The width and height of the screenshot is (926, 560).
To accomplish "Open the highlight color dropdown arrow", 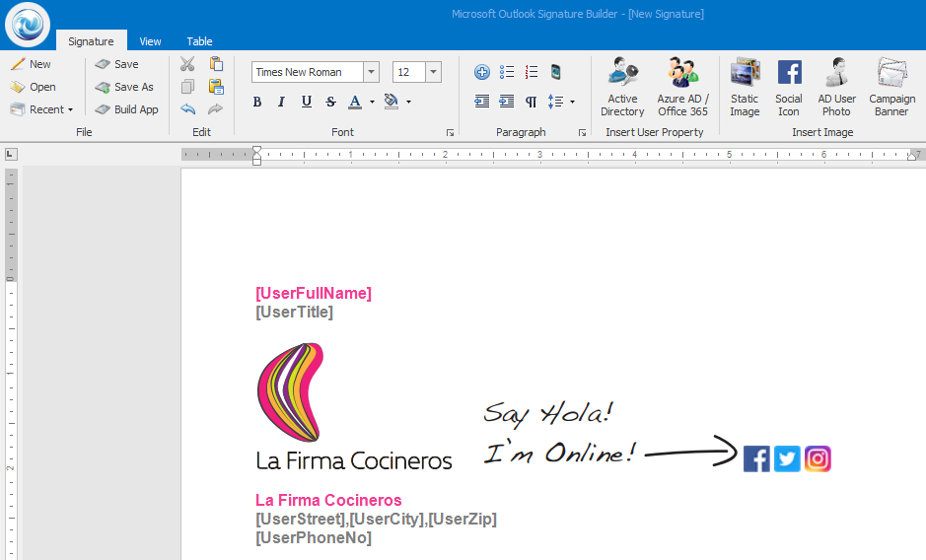I will coord(408,103).
